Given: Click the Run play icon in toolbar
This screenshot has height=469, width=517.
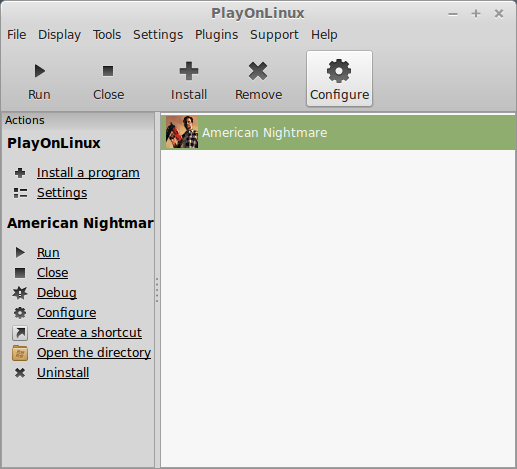Looking at the screenshot, I should coord(40,71).
